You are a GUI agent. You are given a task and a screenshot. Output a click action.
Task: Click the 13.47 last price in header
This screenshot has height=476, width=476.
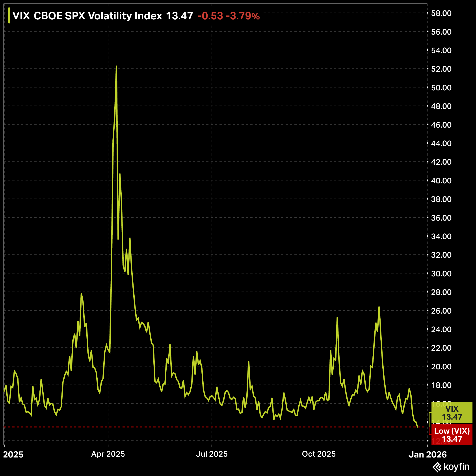(x=179, y=16)
